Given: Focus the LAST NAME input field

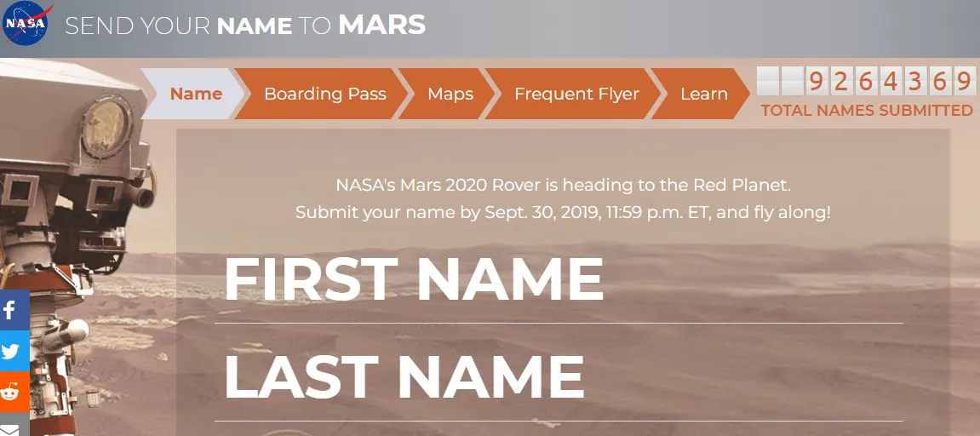Looking at the screenshot, I should (x=559, y=377).
